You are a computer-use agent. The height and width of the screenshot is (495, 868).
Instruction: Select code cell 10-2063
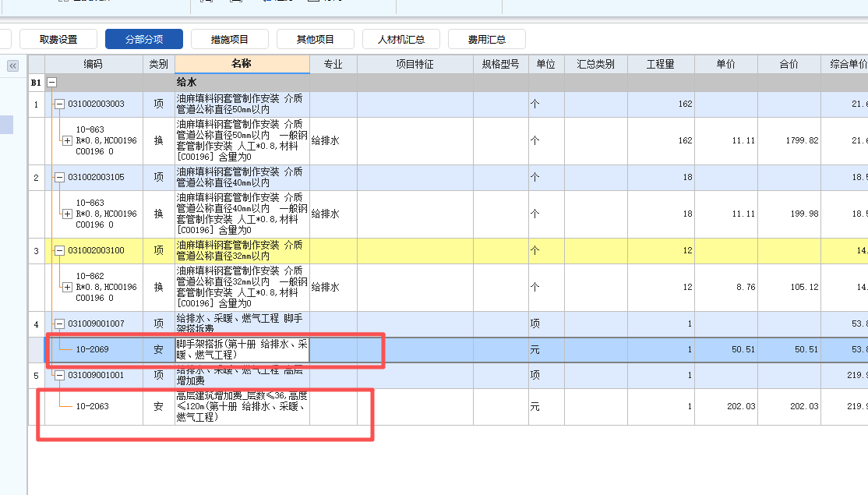pyautogui.click(x=94, y=406)
